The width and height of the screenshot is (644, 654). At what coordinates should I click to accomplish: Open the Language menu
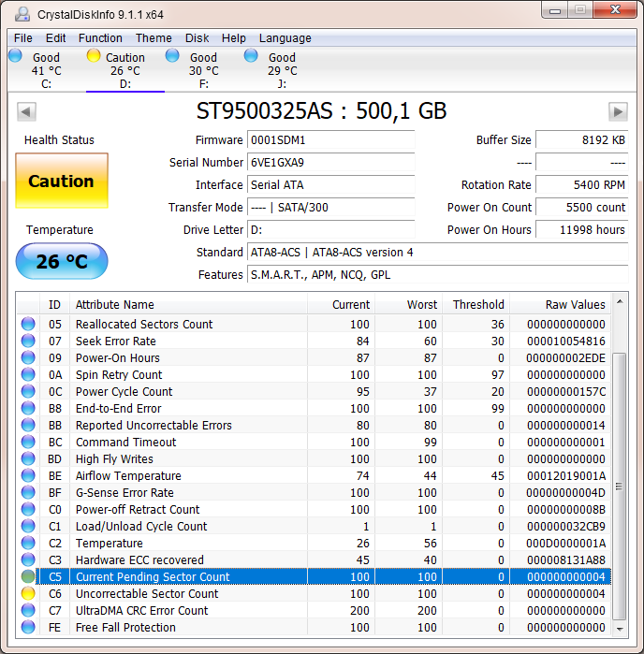click(285, 38)
